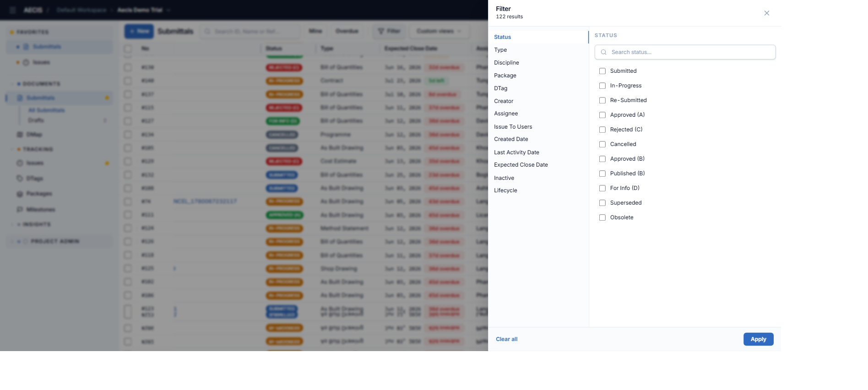Select the Assignee filter category
868x390 pixels.
[x=538, y=114]
